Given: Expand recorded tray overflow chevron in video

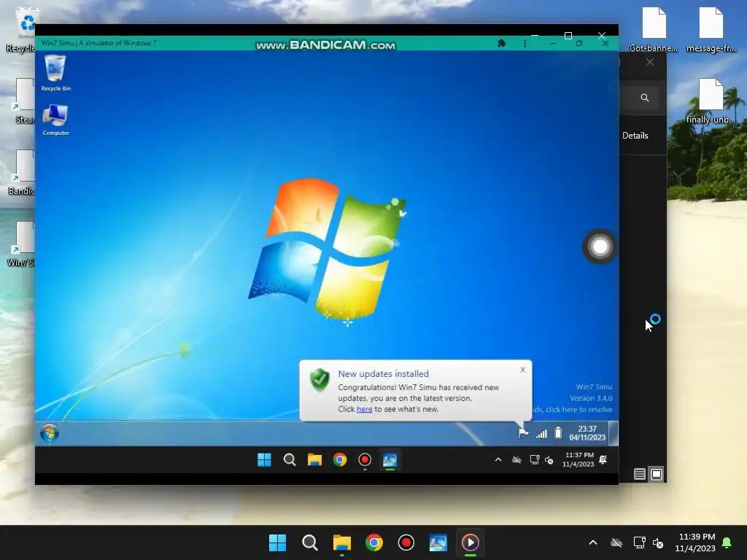Looking at the screenshot, I should pos(498,459).
